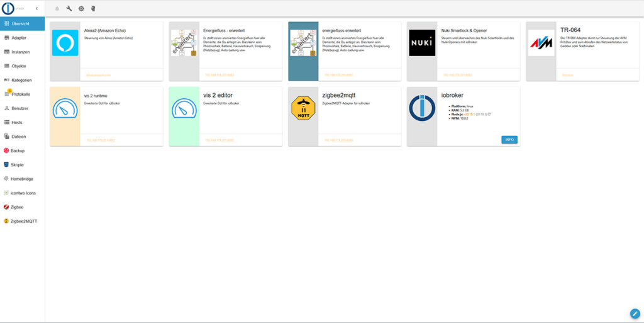Open Zigbee2MQTT tab in sidebar

click(23, 221)
